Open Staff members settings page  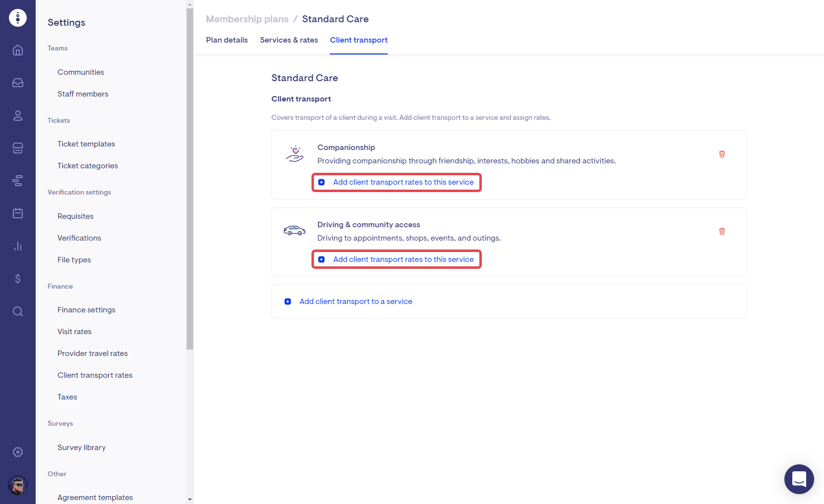click(x=83, y=94)
